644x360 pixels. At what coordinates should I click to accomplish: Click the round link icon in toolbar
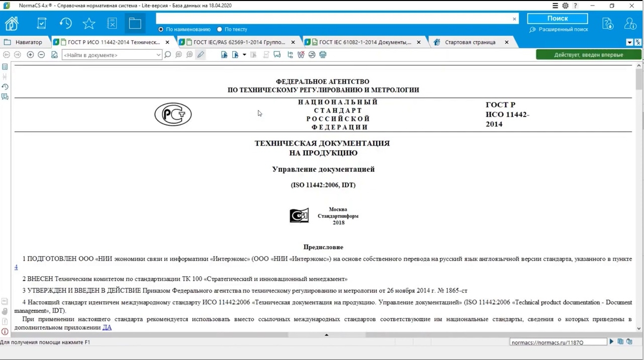click(312, 55)
